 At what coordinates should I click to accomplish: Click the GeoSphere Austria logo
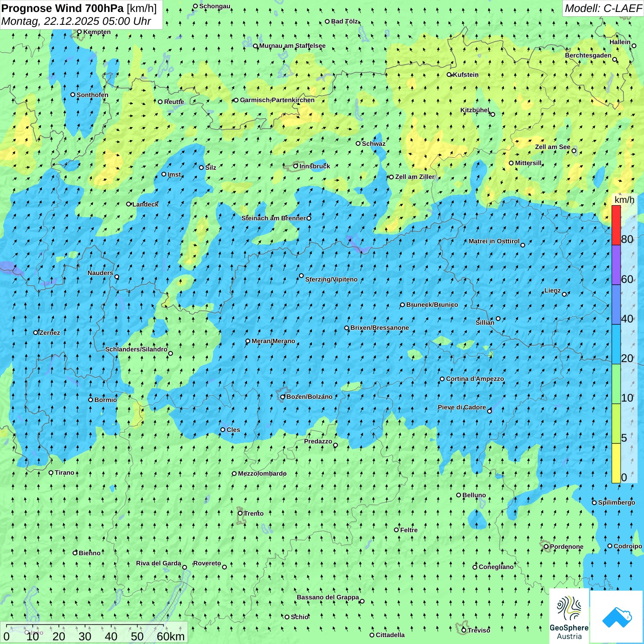569,616
